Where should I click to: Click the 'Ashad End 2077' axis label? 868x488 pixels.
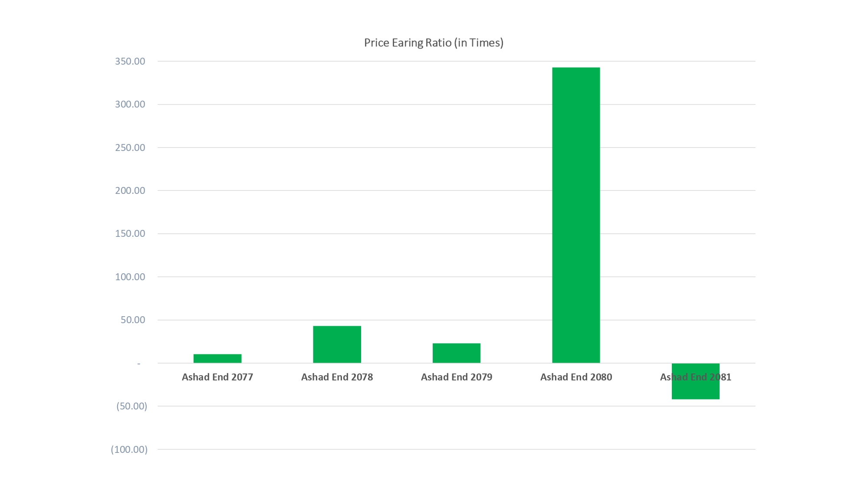click(217, 377)
